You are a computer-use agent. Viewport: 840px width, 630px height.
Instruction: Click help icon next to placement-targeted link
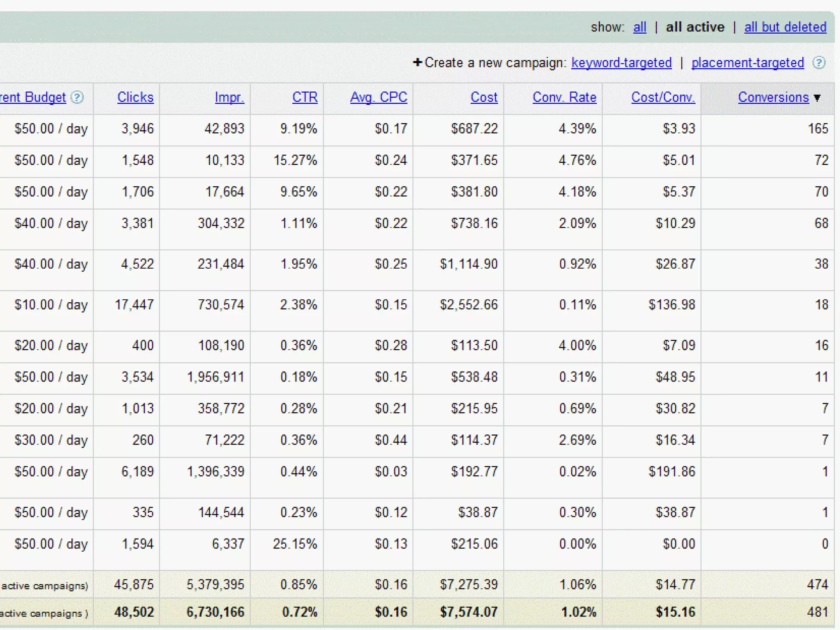tap(819, 63)
